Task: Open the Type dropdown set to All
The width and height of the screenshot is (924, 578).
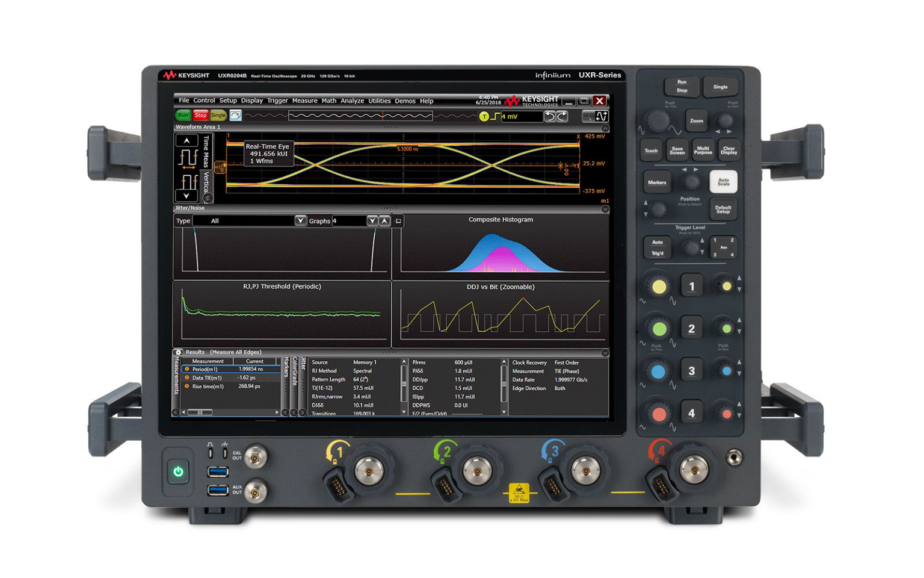Action: point(300,221)
